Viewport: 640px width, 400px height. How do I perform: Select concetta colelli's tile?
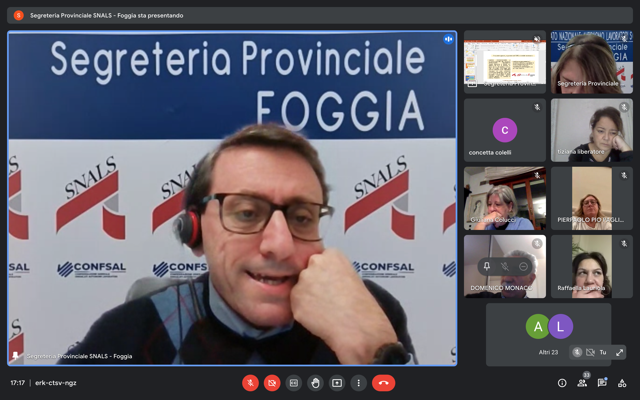pos(505,130)
